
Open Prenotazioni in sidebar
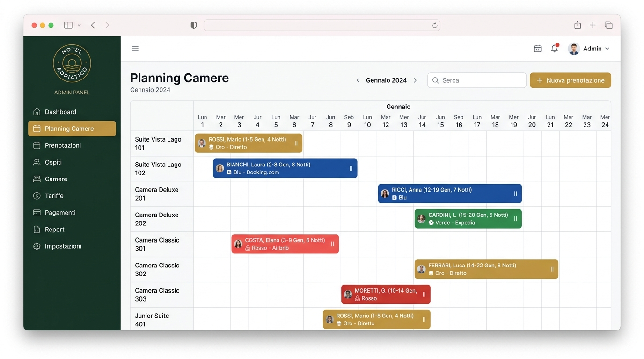(x=72, y=145)
